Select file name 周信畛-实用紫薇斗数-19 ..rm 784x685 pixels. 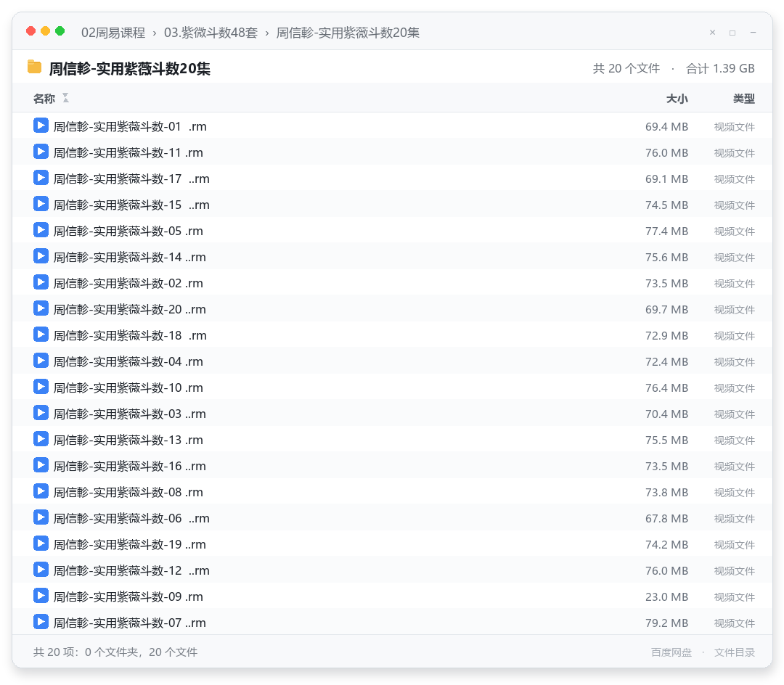click(x=129, y=544)
